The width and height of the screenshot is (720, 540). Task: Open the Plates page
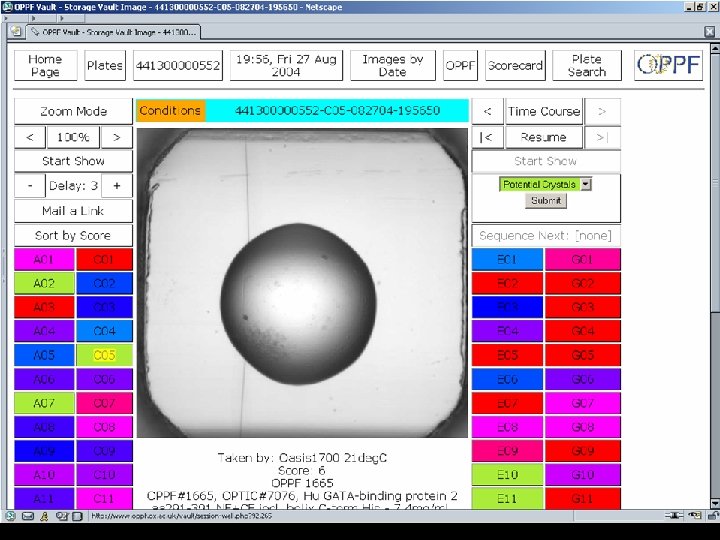pos(104,66)
